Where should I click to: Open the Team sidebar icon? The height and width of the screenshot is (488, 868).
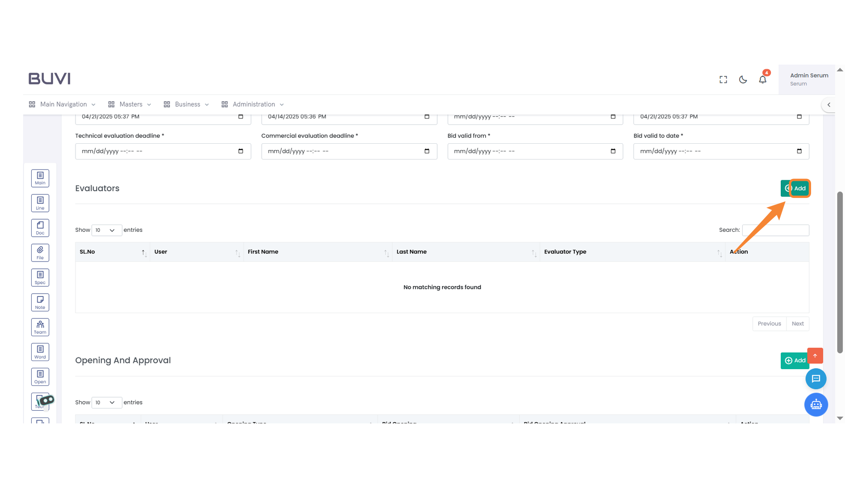coord(40,327)
